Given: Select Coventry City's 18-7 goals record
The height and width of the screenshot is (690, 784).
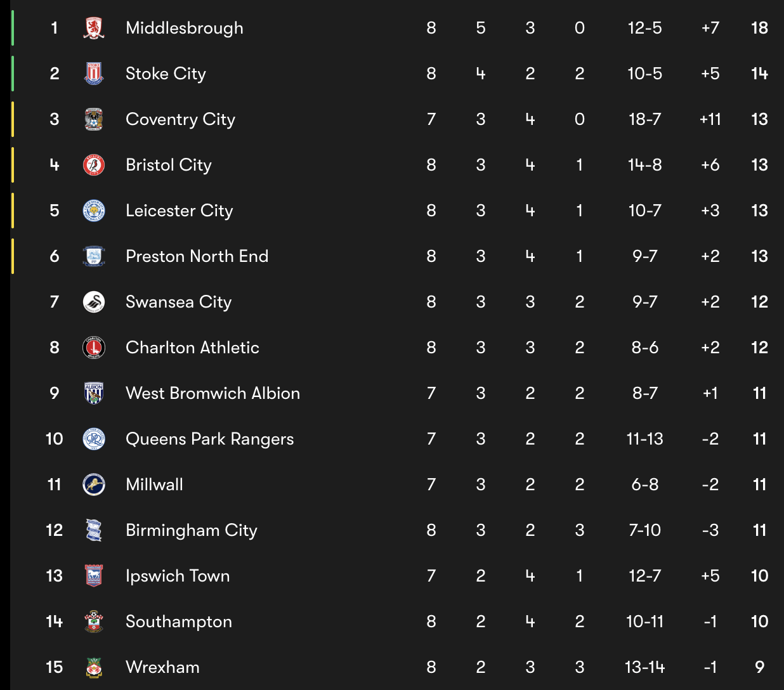Looking at the screenshot, I should tap(644, 119).
